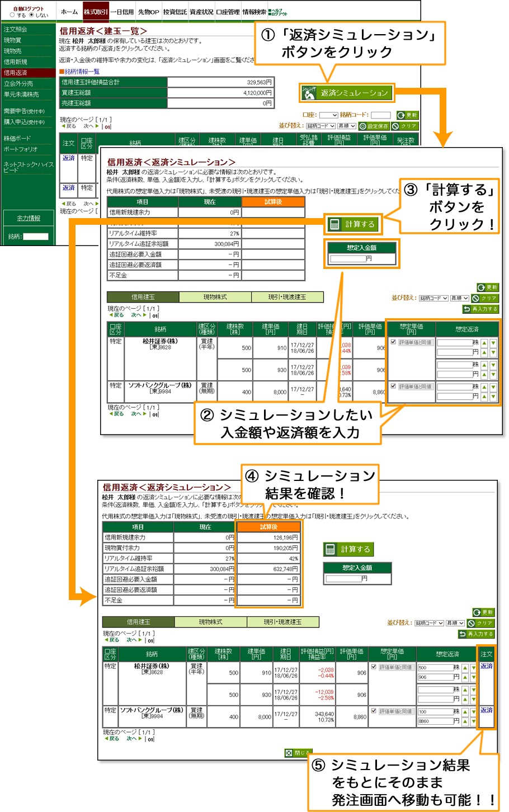Image resolution: width=509 pixels, height=812 pixels.
Task: Click 再入力する button in result window
Action: (477, 634)
